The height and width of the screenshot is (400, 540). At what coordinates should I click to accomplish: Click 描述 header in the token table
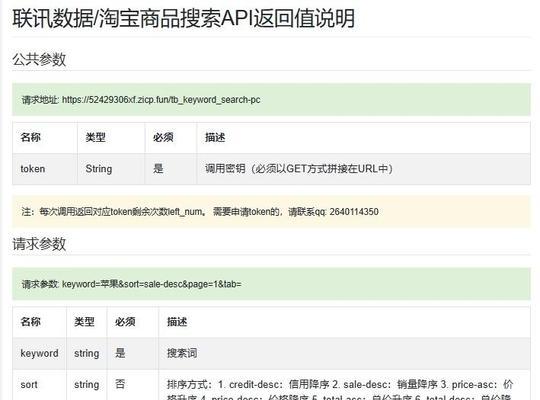[215, 137]
